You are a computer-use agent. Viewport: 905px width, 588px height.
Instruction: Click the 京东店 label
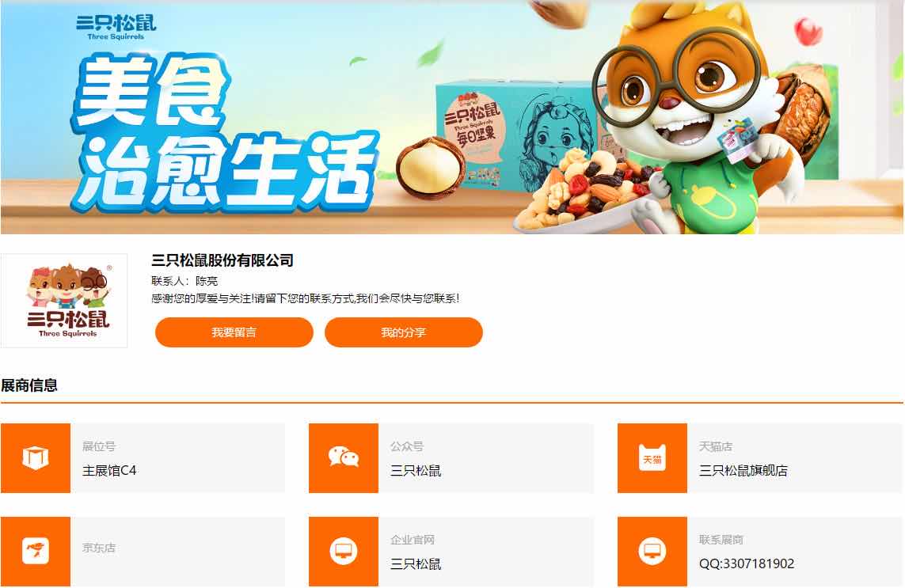coord(99,548)
